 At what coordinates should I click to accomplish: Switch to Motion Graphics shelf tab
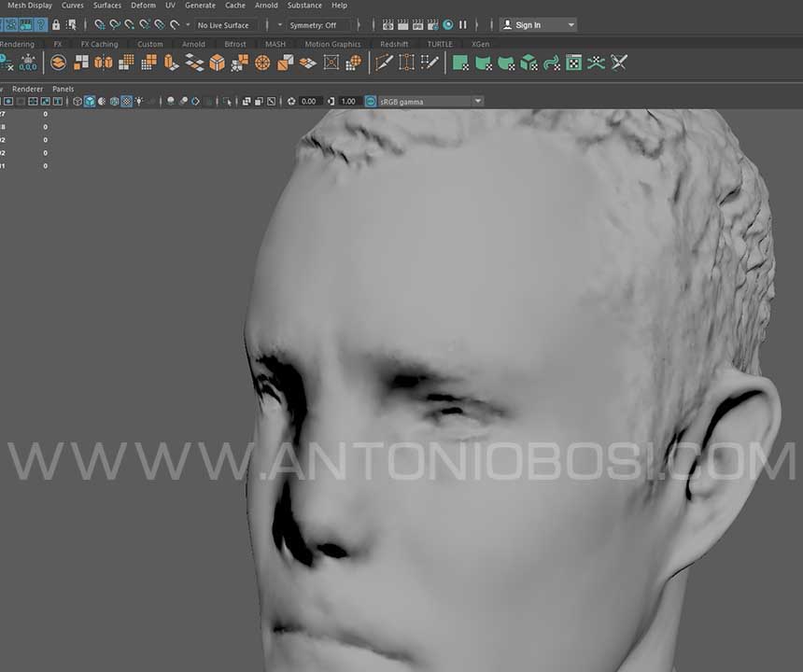coord(332,44)
